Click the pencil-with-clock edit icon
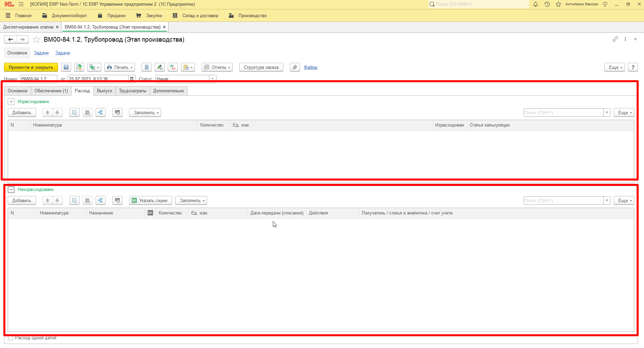The image size is (644, 348). click(160, 67)
